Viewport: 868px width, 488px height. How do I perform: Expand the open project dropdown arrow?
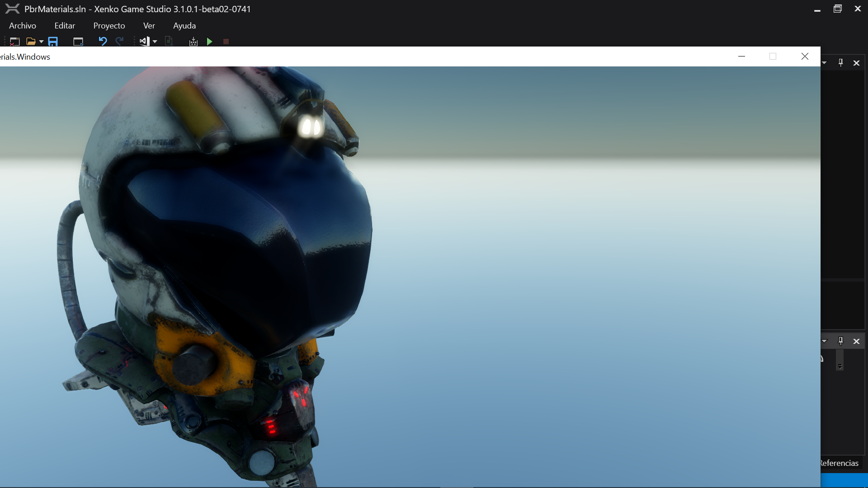tap(41, 42)
